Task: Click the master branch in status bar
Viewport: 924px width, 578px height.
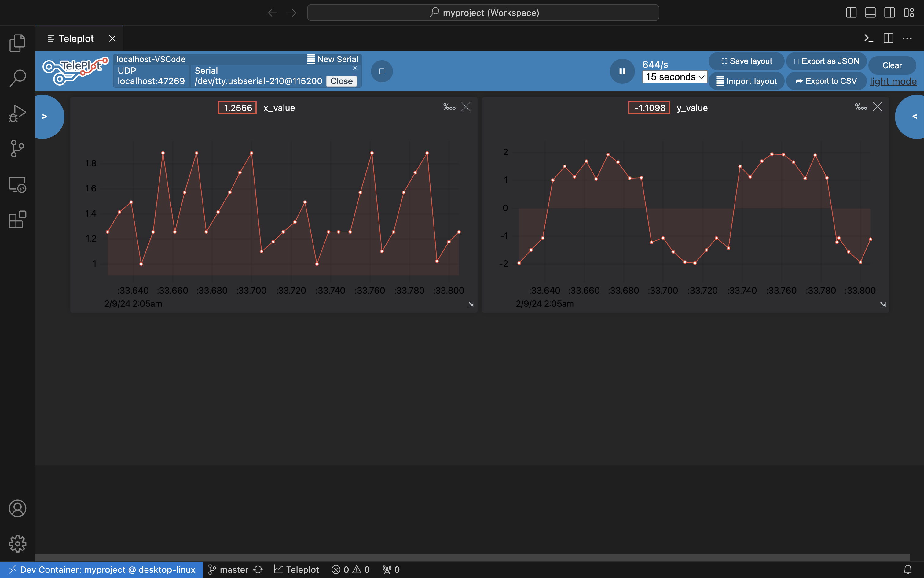Action: coord(228,569)
